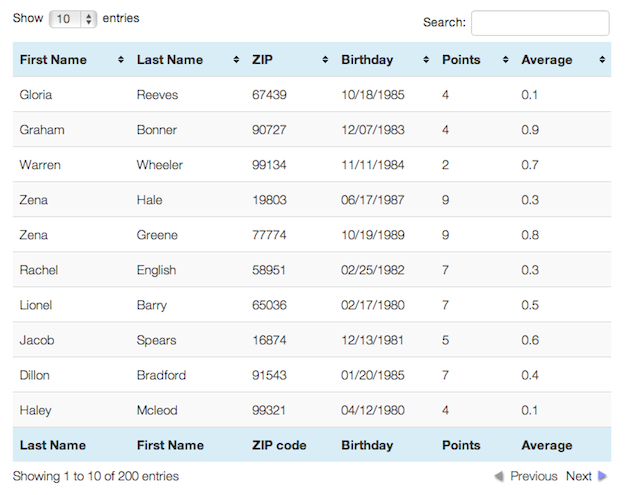Screen dimensions: 625x495
Task: Sort by First Name column arrows
Action: [x=121, y=60]
